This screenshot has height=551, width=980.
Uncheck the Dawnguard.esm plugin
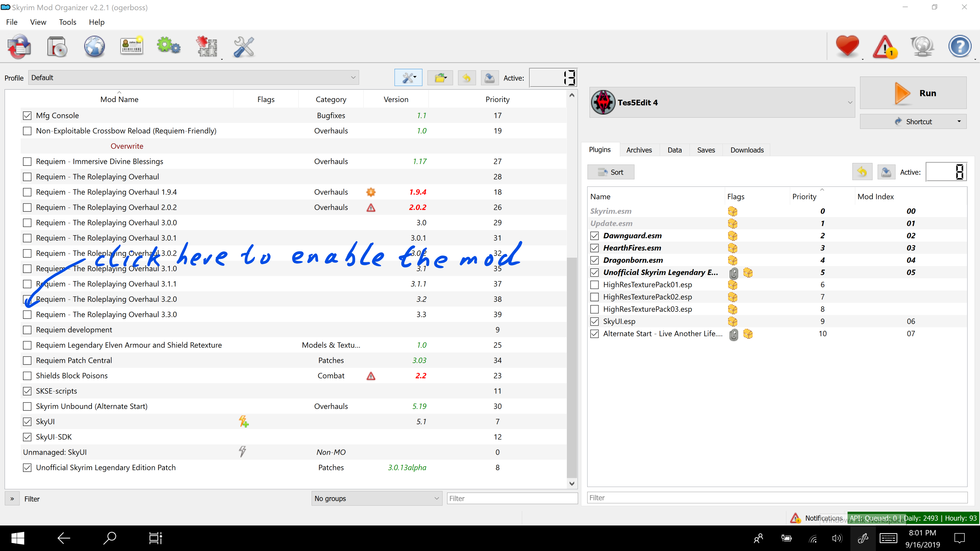click(595, 236)
